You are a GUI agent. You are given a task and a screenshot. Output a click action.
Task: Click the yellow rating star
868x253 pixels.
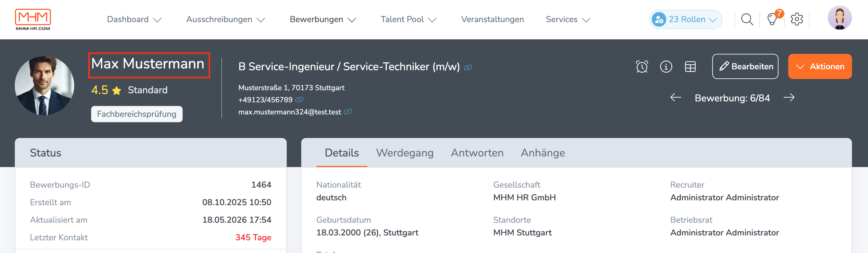116,90
